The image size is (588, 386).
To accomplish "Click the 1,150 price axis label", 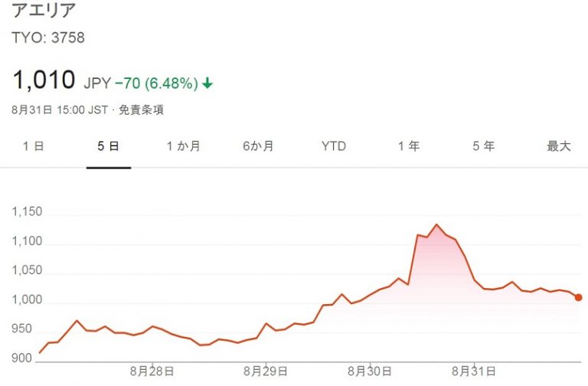I will 28,212.
